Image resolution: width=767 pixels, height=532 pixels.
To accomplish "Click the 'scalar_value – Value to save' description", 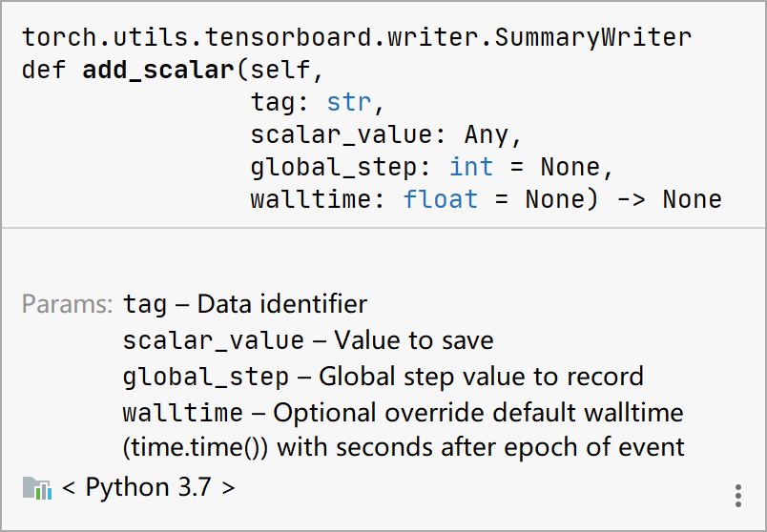I will [x=308, y=340].
